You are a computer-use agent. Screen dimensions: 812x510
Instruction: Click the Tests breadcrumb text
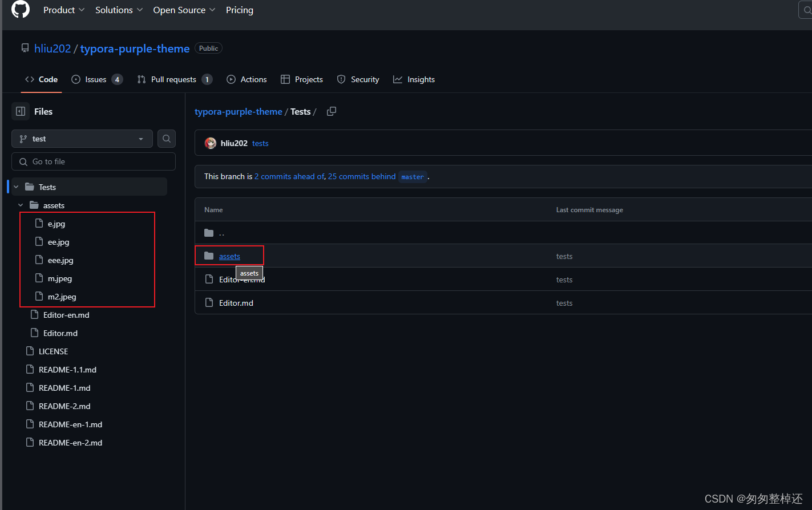pyautogui.click(x=300, y=112)
